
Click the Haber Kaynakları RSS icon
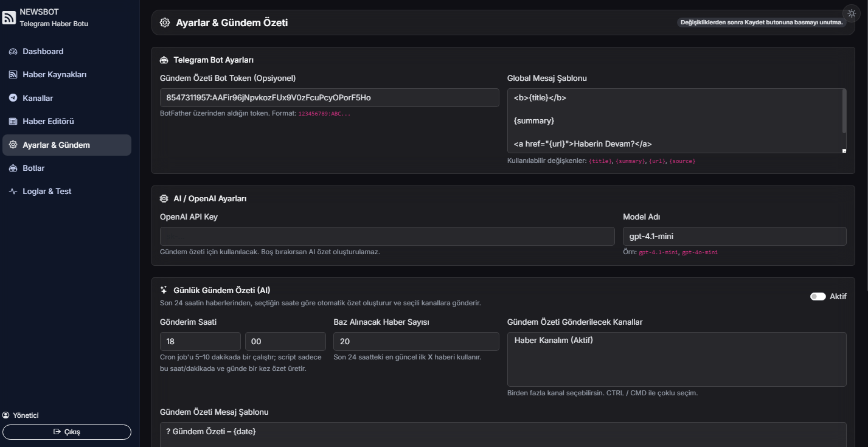pos(13,75)
